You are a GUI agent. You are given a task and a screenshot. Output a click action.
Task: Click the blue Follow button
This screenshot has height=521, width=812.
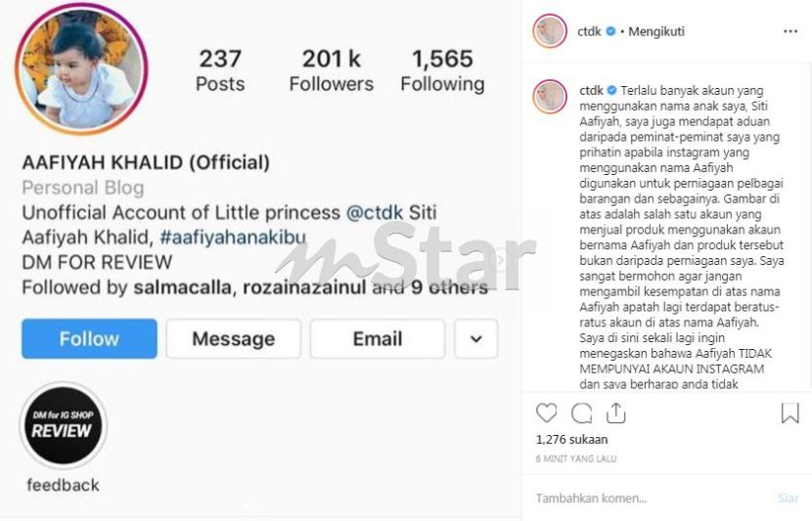pos(89,339)
